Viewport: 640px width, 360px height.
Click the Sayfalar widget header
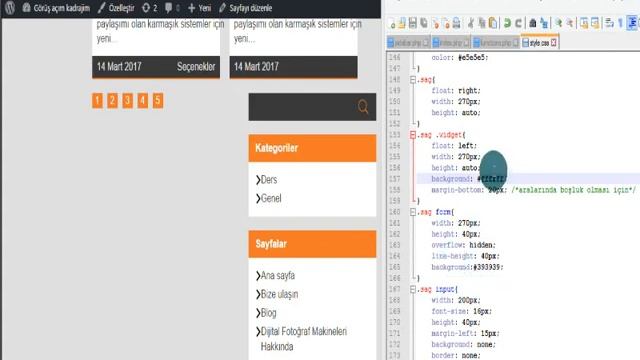(x=312, y=244)
